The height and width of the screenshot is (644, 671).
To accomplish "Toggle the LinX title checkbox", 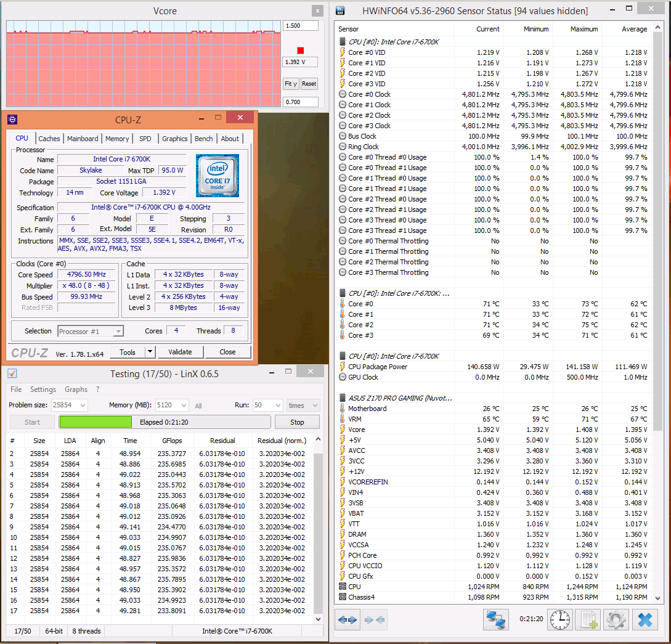I will click(x=12, y=373).
